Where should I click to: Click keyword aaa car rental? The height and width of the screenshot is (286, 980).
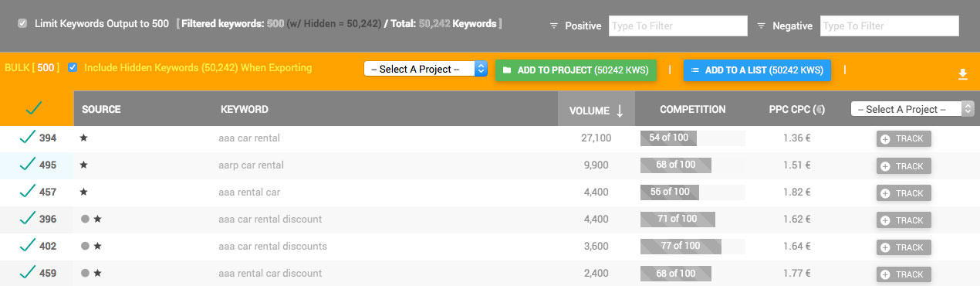(249, 138)
